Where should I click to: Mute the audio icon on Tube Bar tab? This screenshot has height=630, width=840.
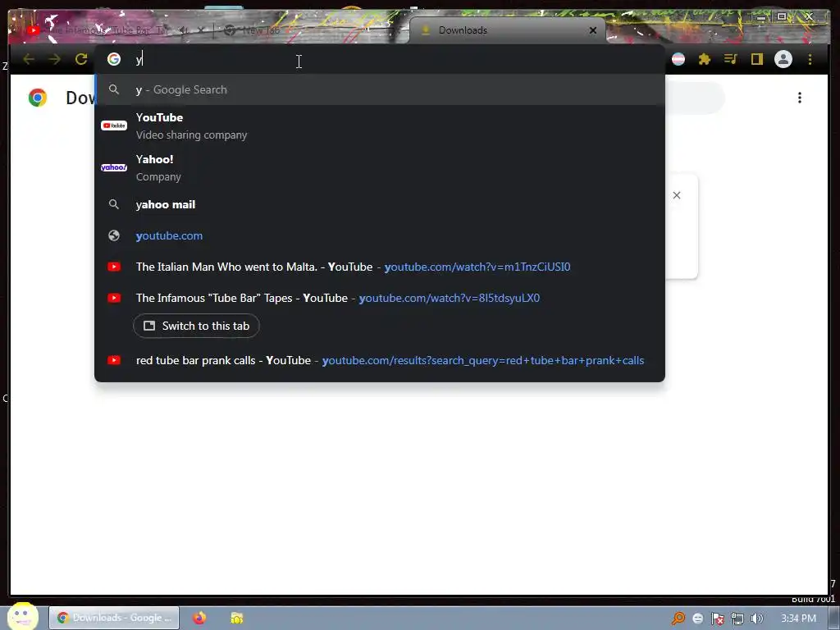184,30
